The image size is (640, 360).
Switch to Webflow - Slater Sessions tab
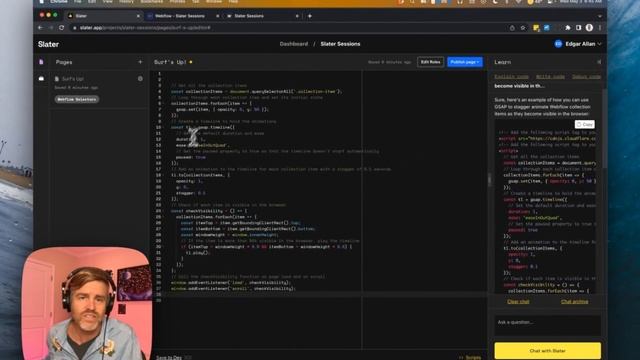click(183, 16)
